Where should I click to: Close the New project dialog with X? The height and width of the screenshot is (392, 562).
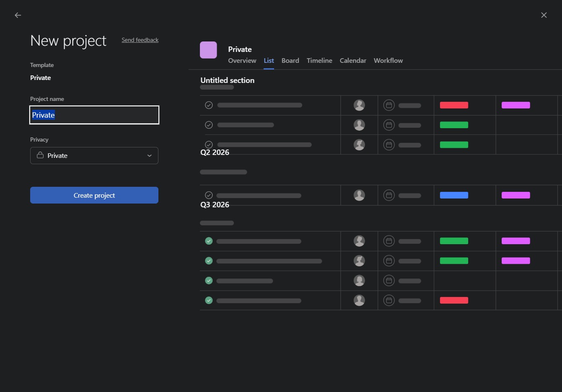tap(544, 15)
